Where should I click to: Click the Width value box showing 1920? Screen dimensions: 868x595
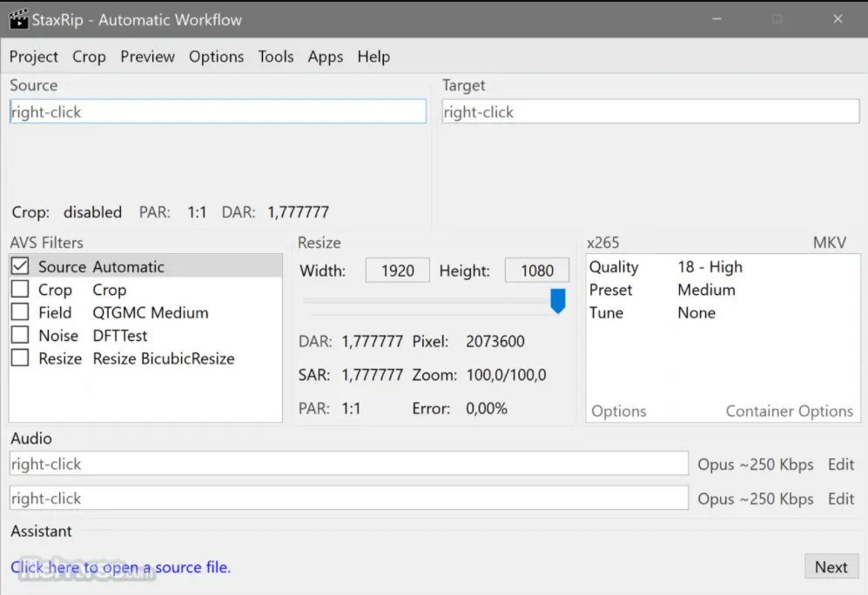coord(397,271)
